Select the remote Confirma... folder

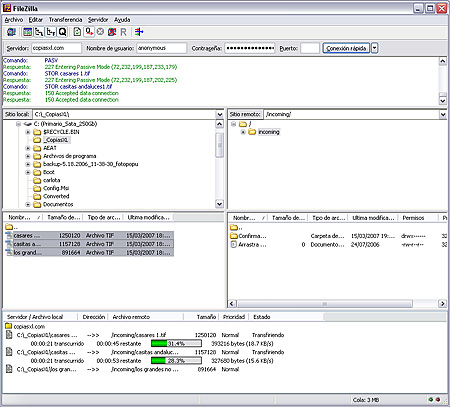coord(248,236)
